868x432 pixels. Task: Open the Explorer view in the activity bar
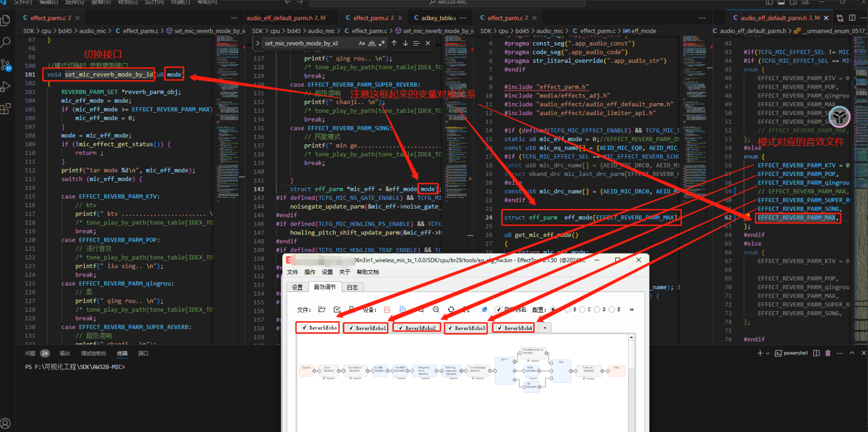tap(6, 21)
